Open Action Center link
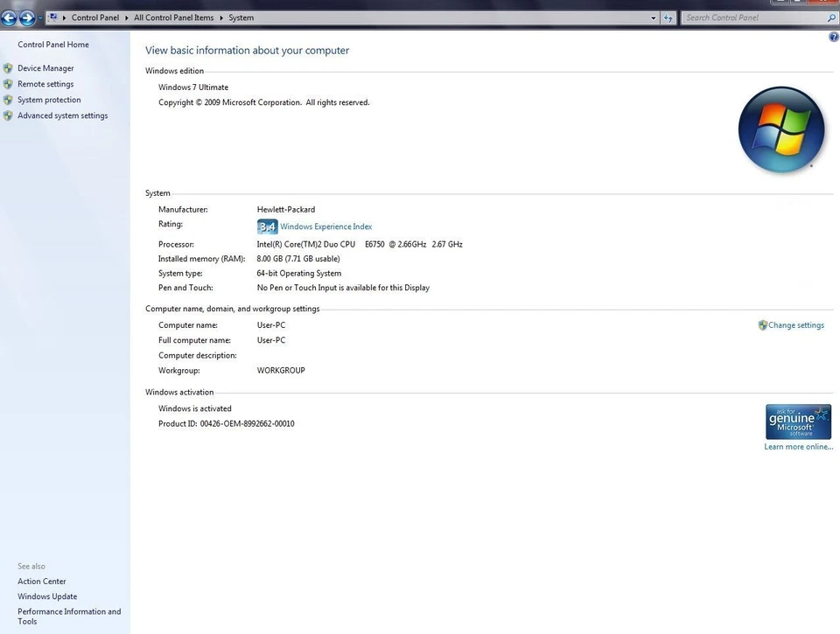The width and height of the screenshot is (840, 634). point(42,582)
